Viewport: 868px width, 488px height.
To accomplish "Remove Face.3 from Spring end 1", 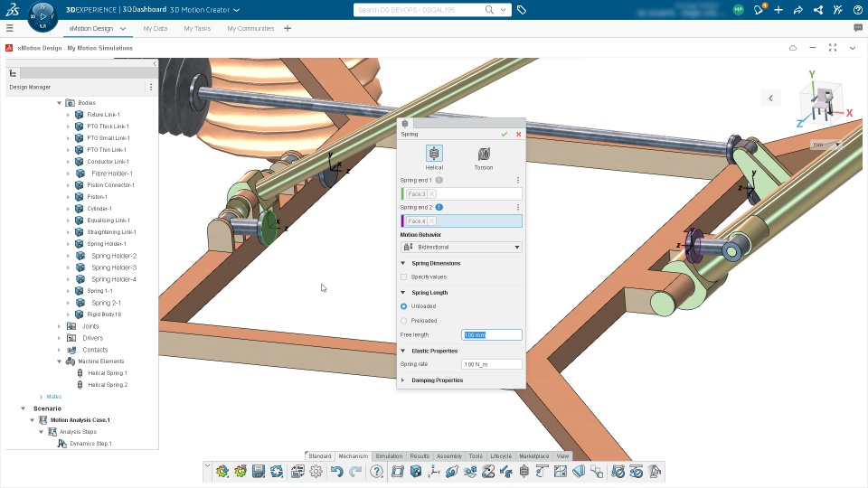I will [432, 193].
